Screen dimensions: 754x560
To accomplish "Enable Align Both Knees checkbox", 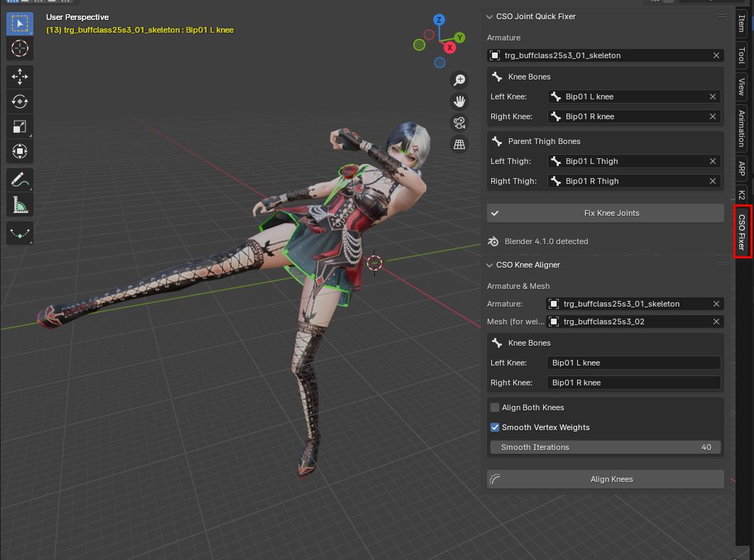I will coord(495,407).
